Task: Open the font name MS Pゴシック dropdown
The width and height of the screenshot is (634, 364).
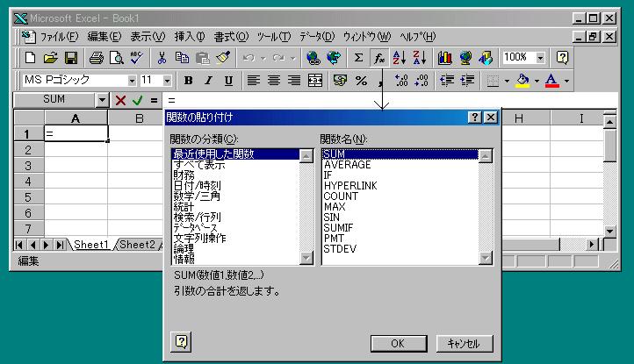Action: (x=132, y=81)
